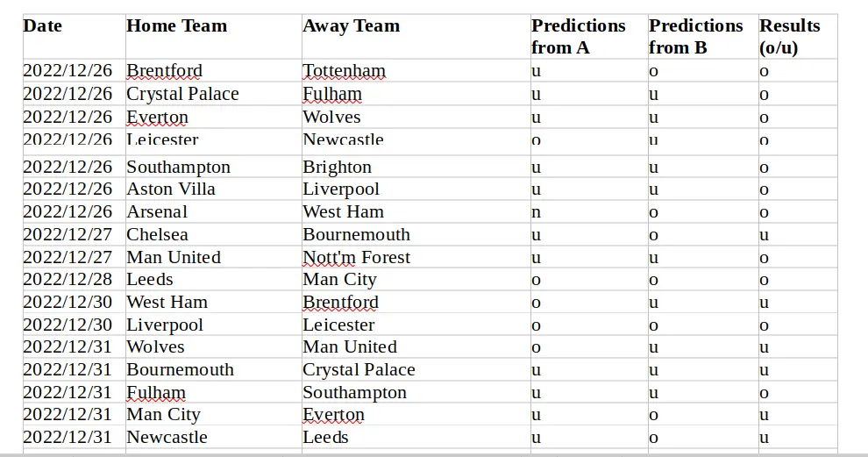Click the misspelled word Brentford in first row
The image size is (868, 457).
pyautogui.click(x=165, y=71)
